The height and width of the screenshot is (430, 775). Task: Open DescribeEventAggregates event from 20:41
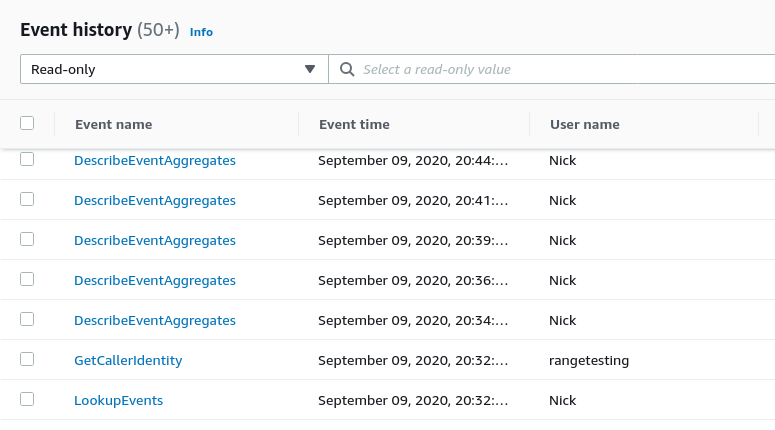coord(155,200)
